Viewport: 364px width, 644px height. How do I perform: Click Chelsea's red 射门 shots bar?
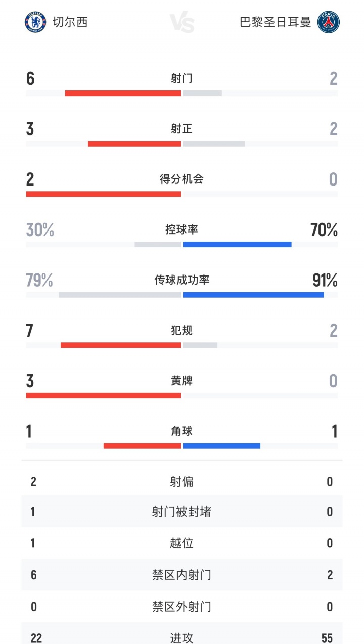point(123,93)
